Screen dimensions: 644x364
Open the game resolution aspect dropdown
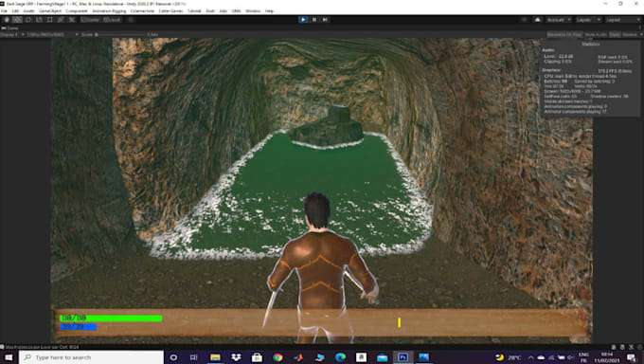[x=52, y=34]
